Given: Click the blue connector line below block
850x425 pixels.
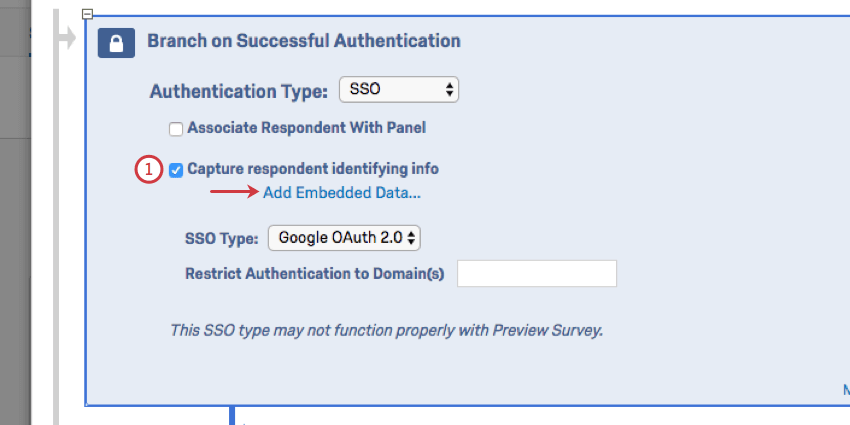Looking at the screenshot, I should (x=232, y=414).
